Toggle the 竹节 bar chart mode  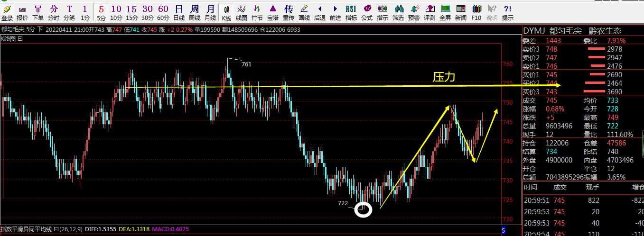[257, 13]
